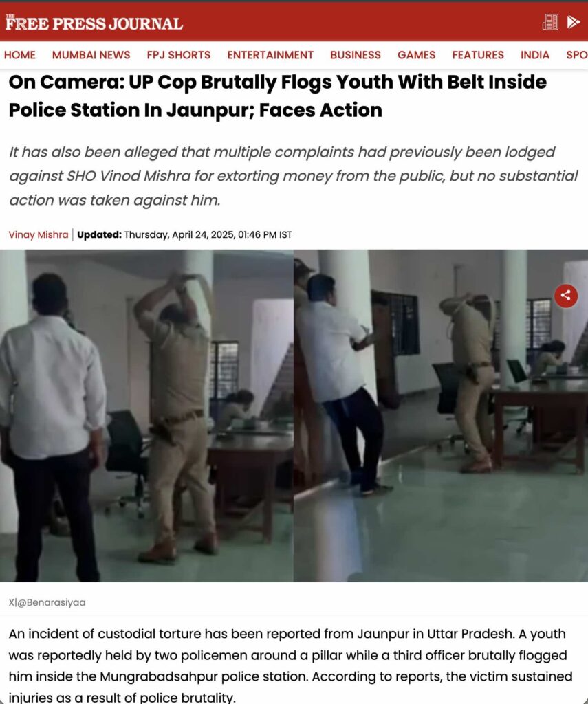Screen dimensions: 588x704
Task: Open the e-paper newspaper icon in header
Action: tap(549, 21)
